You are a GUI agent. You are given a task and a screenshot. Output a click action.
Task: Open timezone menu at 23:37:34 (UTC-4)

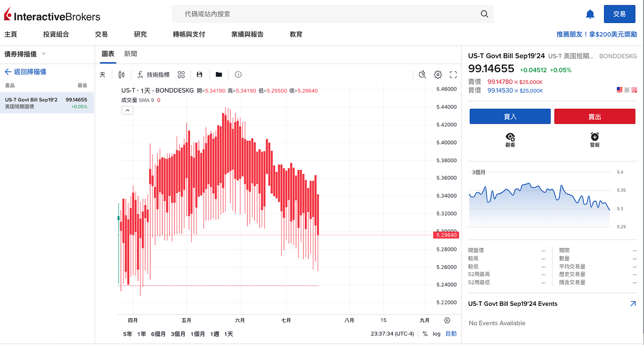(392, 334)
